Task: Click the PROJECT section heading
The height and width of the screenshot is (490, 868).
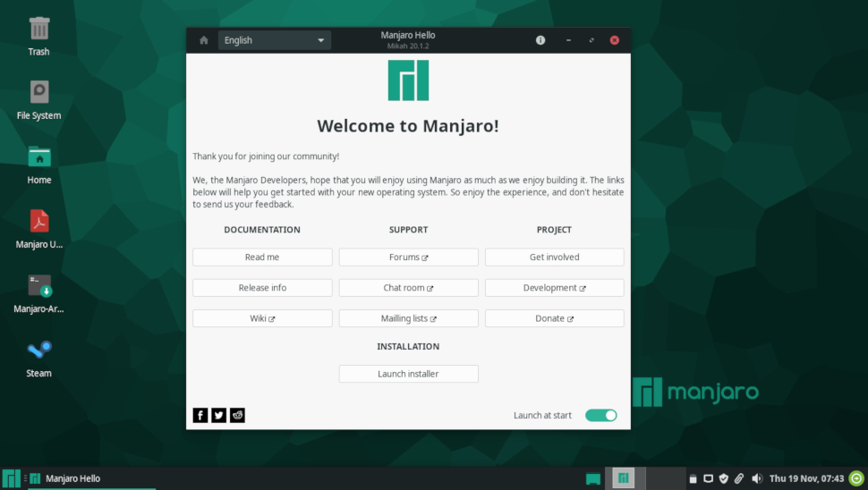Action: coord(554,230)
